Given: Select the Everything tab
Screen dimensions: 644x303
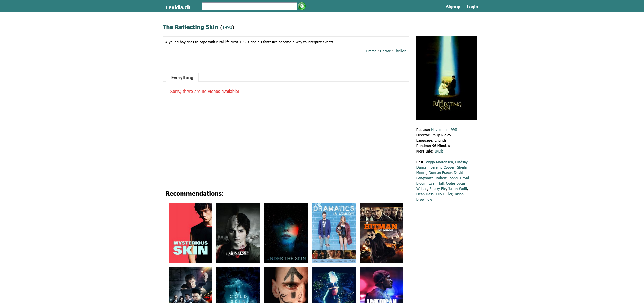Looking at the screenshot, I should (x=182, y=77).
